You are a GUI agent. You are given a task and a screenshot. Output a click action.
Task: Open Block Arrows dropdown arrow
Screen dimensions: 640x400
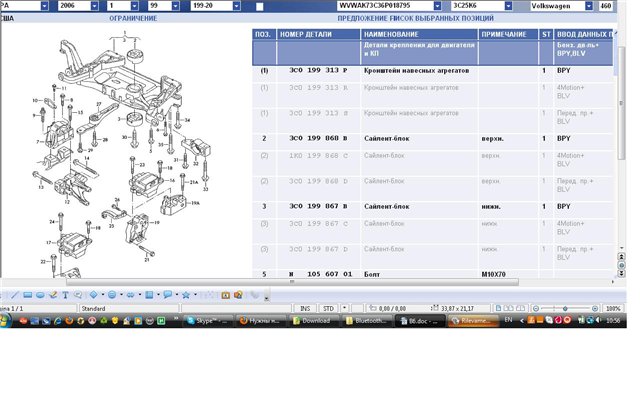(140, 295)
